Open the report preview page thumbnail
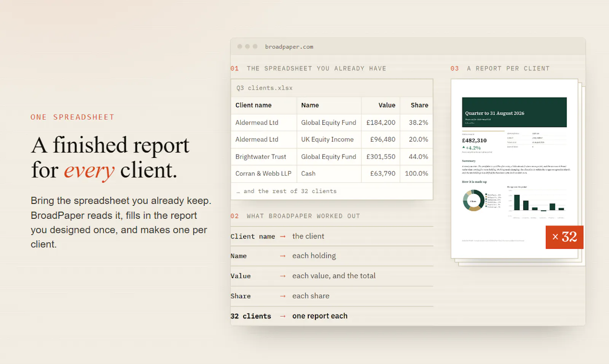609x364 pixels. coord(514,168)
